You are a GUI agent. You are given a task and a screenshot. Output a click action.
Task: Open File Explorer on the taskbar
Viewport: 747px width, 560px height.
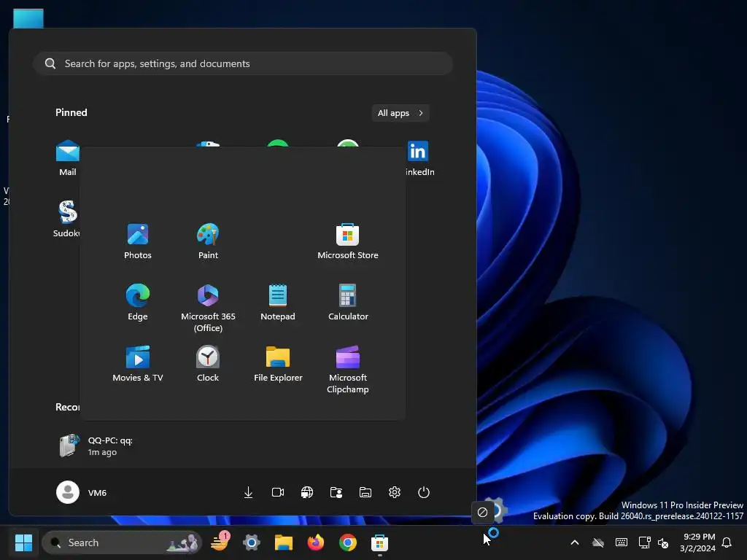tap(284, 542)
